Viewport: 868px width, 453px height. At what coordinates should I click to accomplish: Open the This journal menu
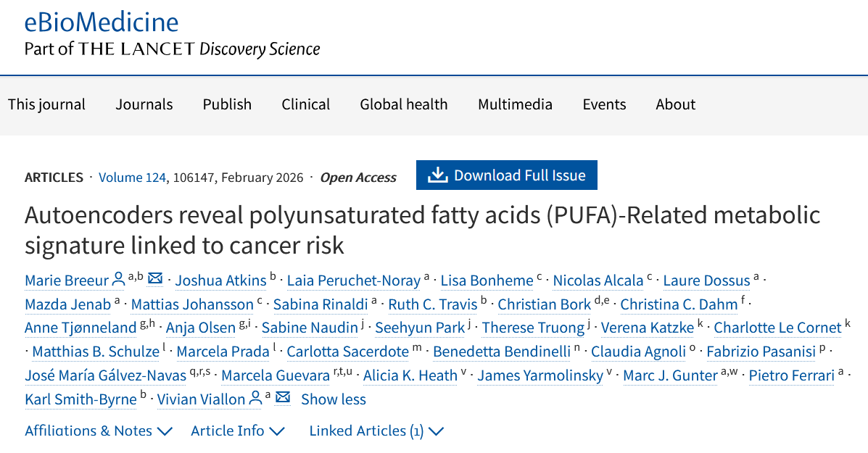pyautogui.click(x=46, y=104)
